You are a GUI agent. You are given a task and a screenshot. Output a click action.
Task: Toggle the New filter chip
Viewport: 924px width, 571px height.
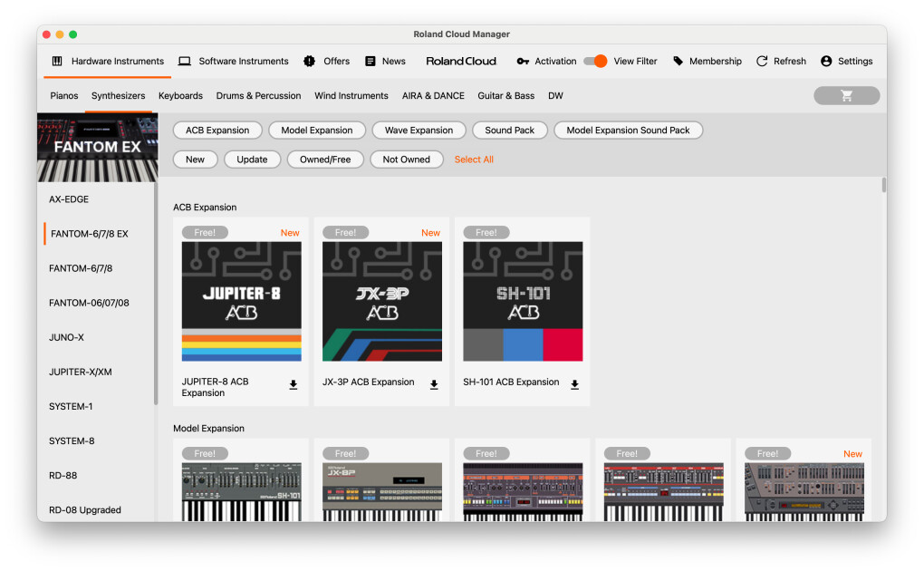click(x=195, y=160)
